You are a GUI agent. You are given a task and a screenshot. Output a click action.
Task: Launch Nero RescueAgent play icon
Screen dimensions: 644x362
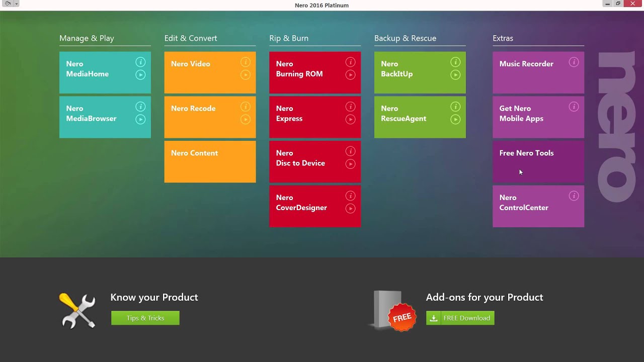(x=455, y=119)
